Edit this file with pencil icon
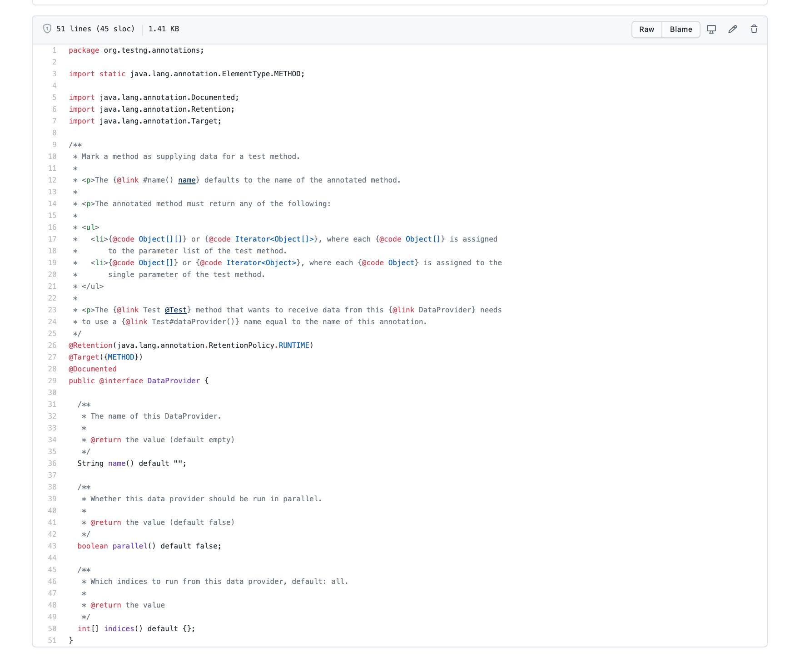Screen dimensions: 795x672 coord(733,29)
